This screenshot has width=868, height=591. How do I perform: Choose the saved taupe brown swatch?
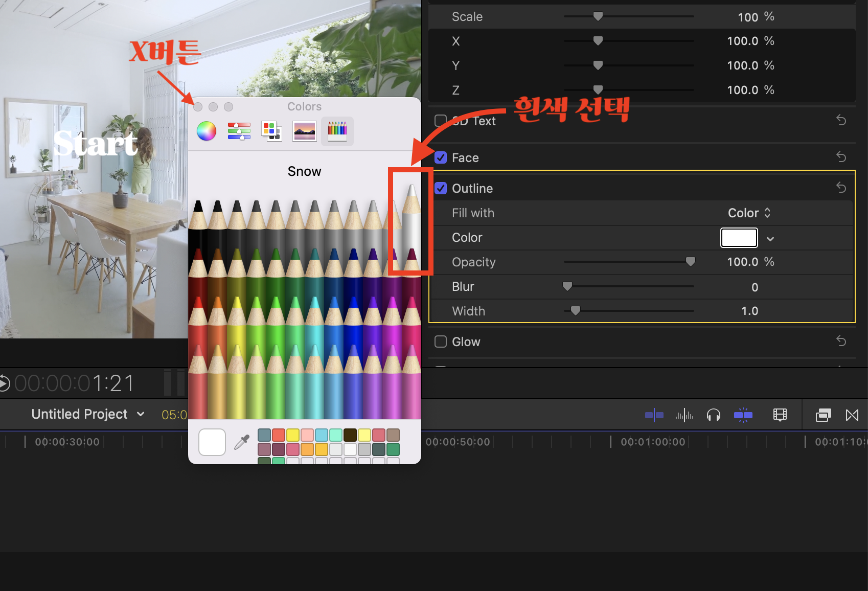(393, 435)
